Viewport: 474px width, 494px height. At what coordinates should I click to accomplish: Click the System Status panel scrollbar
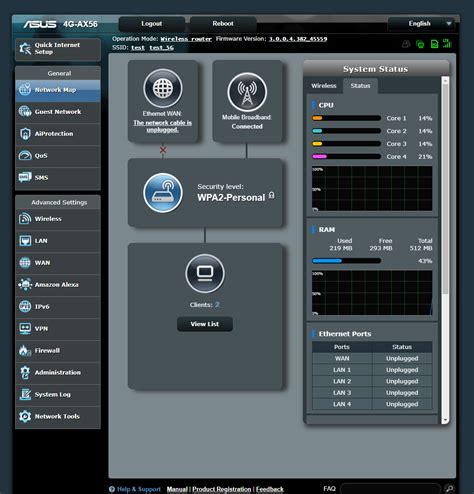point(445,189)
